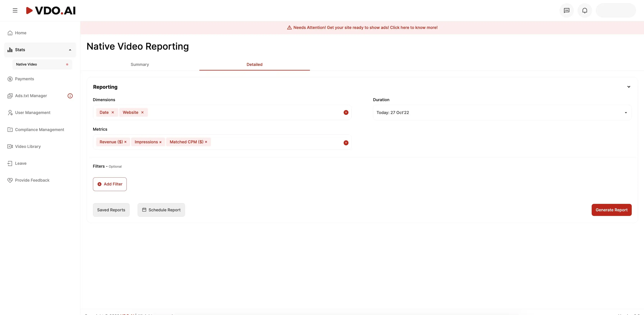Select Native Video in sidebar

coord(26,64)
